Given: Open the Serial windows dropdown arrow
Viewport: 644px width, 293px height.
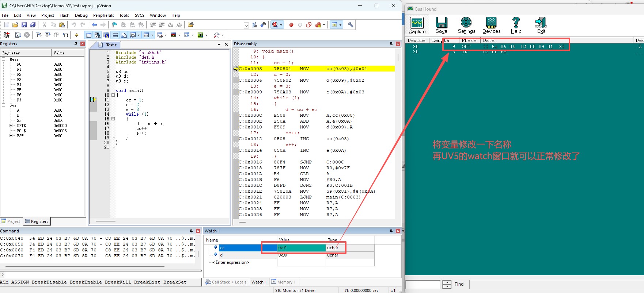Looking at the screenshot, I should 166,35.
